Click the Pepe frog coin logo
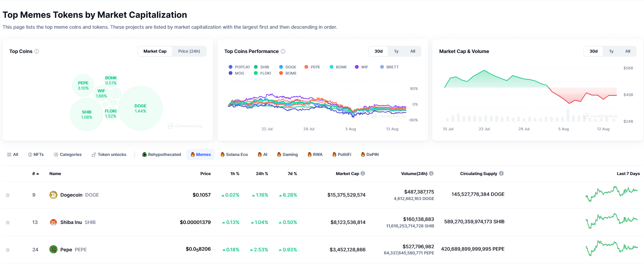644x265 pixels. click(53, 249)
